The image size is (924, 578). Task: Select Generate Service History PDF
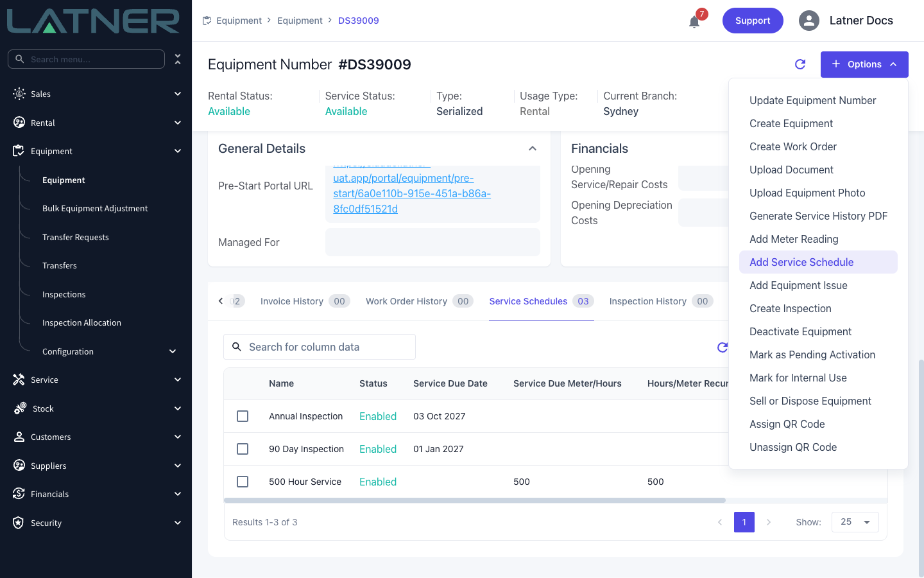(818, 216)
